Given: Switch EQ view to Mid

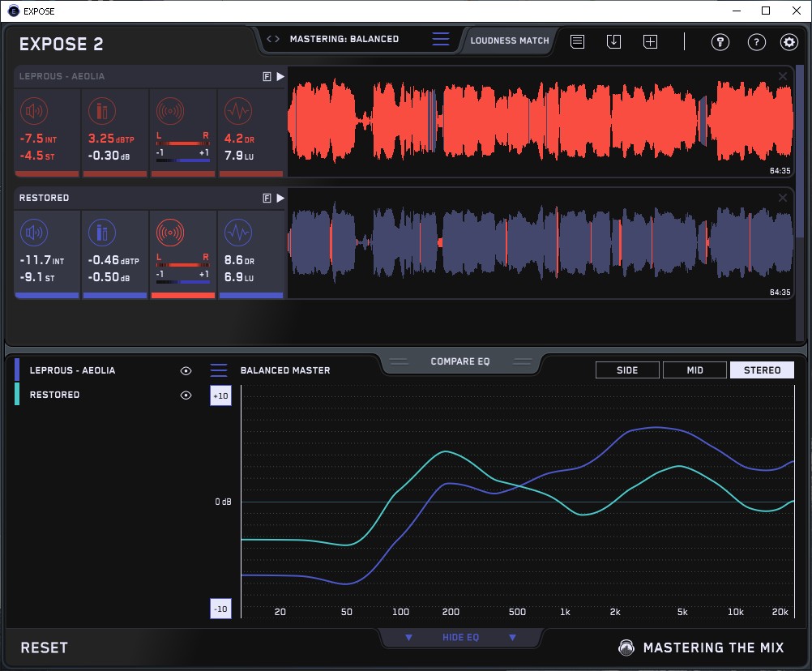Looking at the screenshot, I should (694, 370).
